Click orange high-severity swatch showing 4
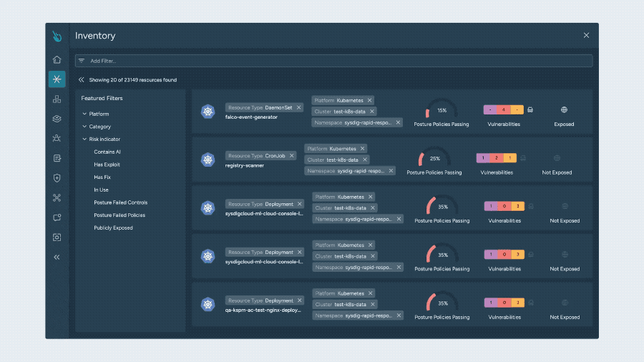This screenshot has width=644, height=362. tap(504, 109)
